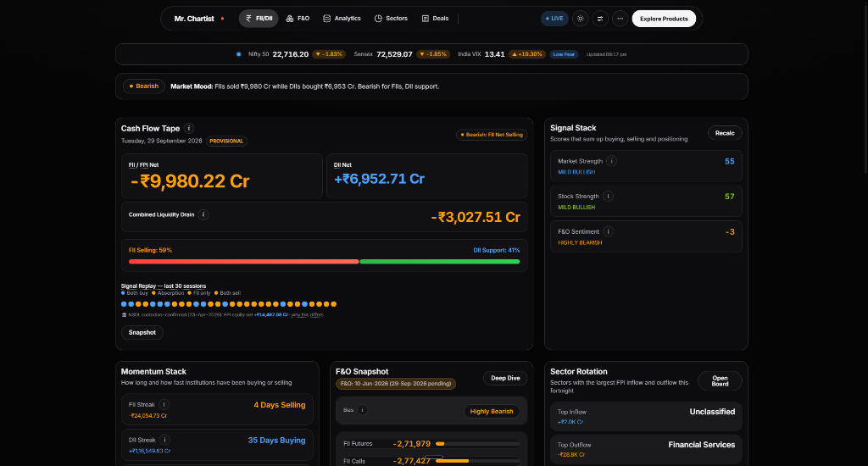Open the three-dot more menu
The height and width of the screenshot is (466, 868).
click(620, 19)
